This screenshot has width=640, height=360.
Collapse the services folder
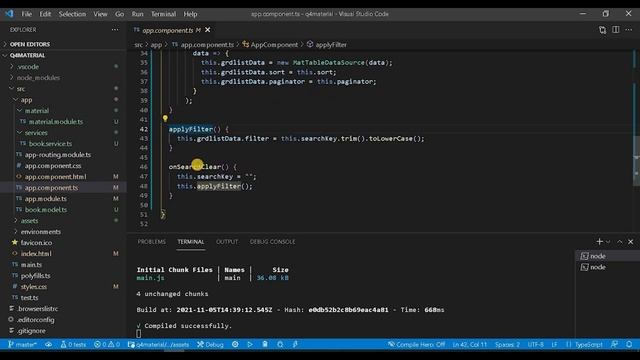[x=63, y=133]
